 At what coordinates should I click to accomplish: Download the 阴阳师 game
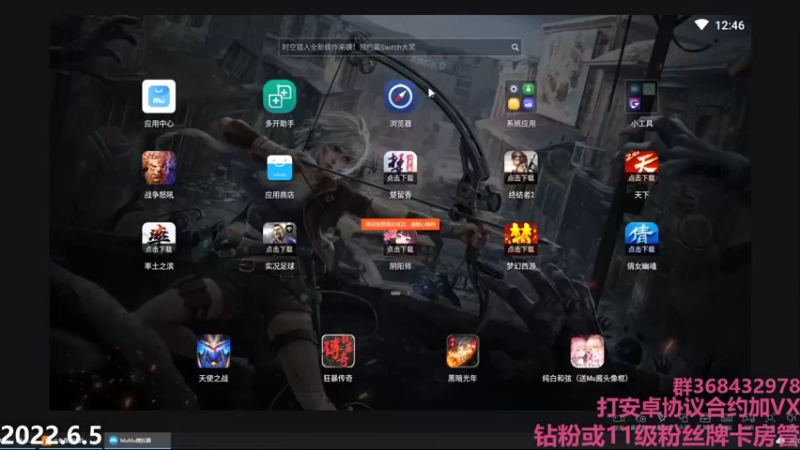point(401,243)
